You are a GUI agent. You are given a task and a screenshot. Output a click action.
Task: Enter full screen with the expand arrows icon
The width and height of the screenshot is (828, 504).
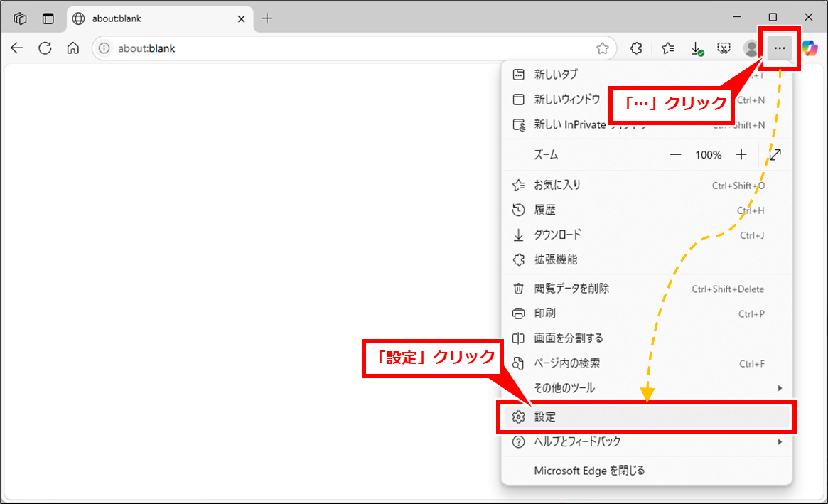coord(775,155)
